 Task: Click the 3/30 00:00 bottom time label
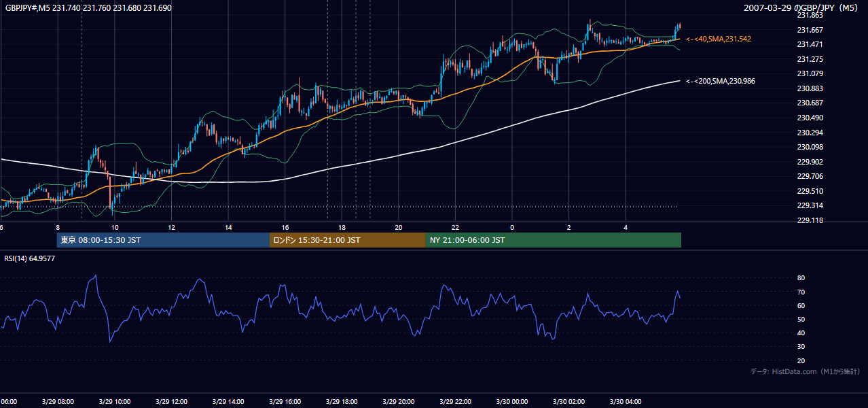coord(511,402)
